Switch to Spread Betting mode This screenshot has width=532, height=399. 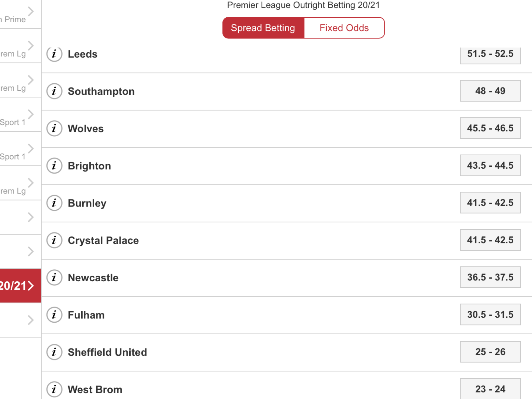click(x=263, y=28)
